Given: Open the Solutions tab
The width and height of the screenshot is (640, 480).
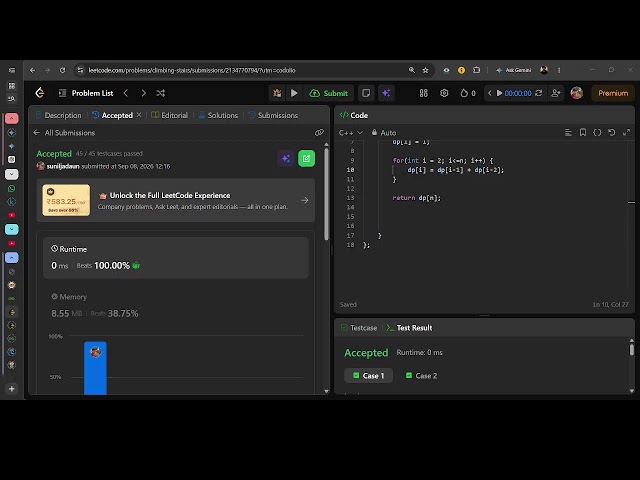Looking at the screenshot, I should coord(218,116).
